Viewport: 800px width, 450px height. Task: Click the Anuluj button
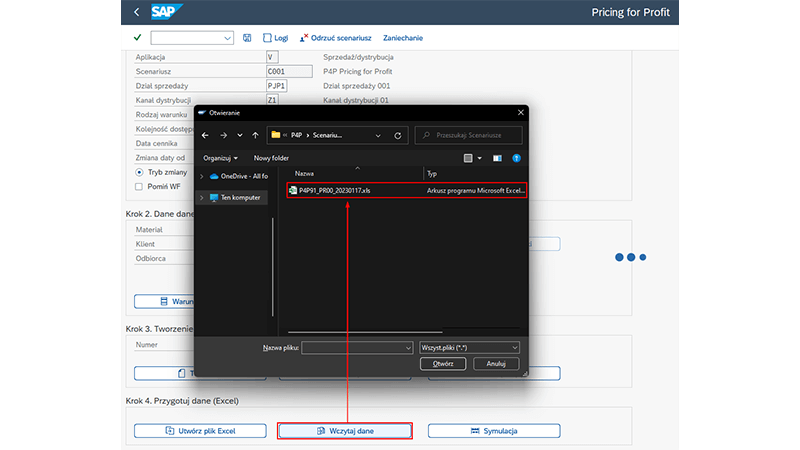(496, 364)
